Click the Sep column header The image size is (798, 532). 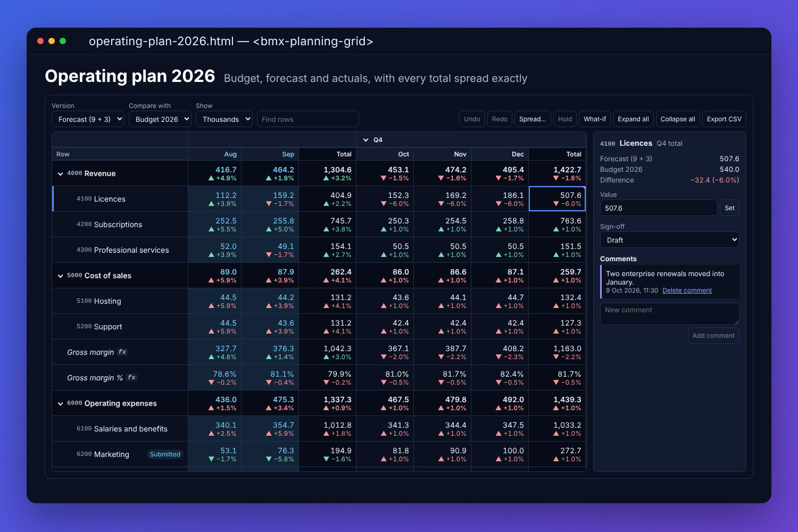[x=270, y=154]
